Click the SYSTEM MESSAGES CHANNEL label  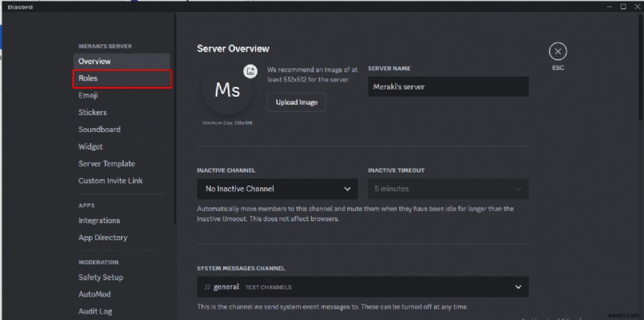coord(241,268)
